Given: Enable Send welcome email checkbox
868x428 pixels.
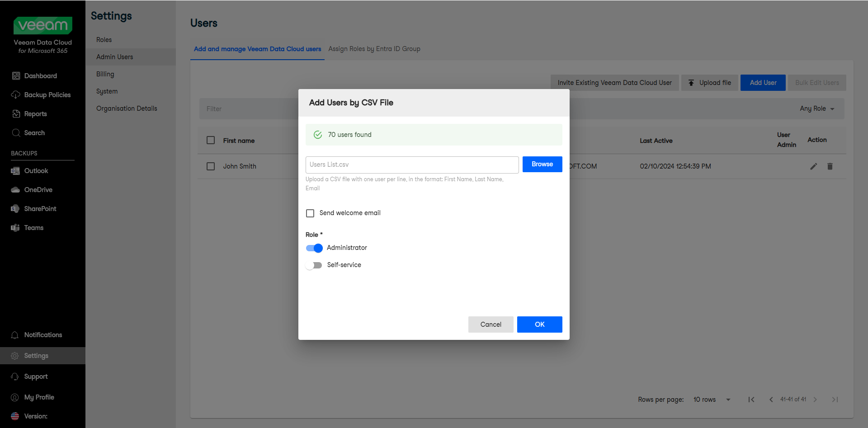Looking at the screenshot, I should [310, 213].
